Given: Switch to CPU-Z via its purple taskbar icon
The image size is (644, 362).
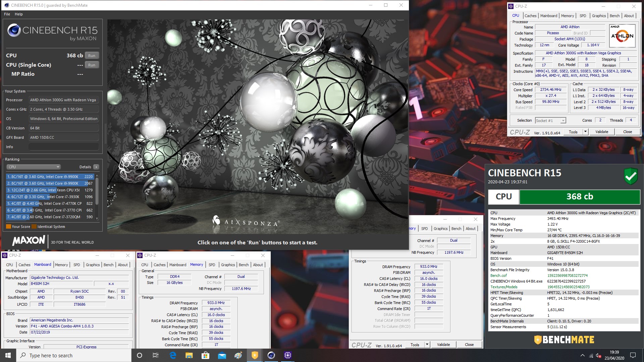Looking at the screenshot, I should click(x=288, y=355).
